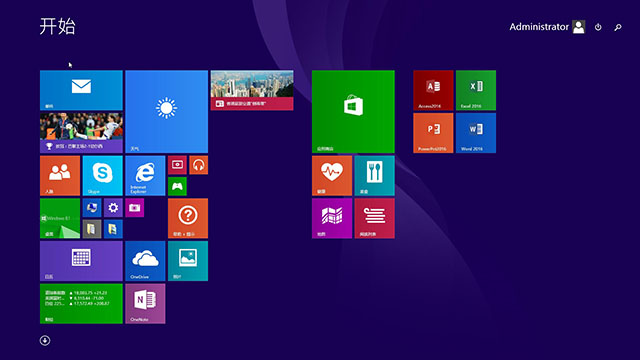Open the small magenta Camera tile
Screen dimensions: 640x360
coord(135,208)
